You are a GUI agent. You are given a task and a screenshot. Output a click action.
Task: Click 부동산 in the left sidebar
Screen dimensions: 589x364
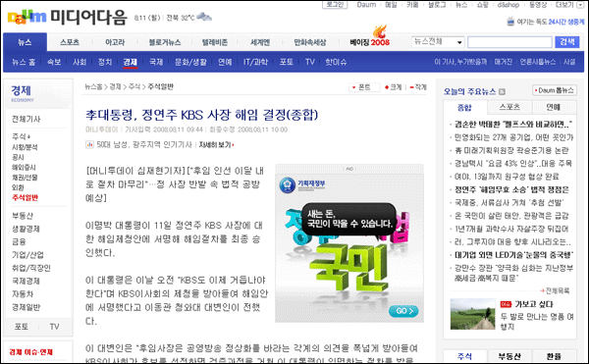23,216
